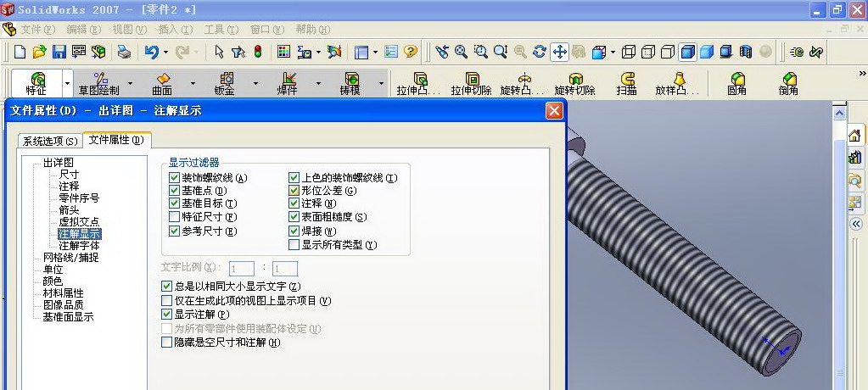Open the Help question mark icon

coord(410,52)
